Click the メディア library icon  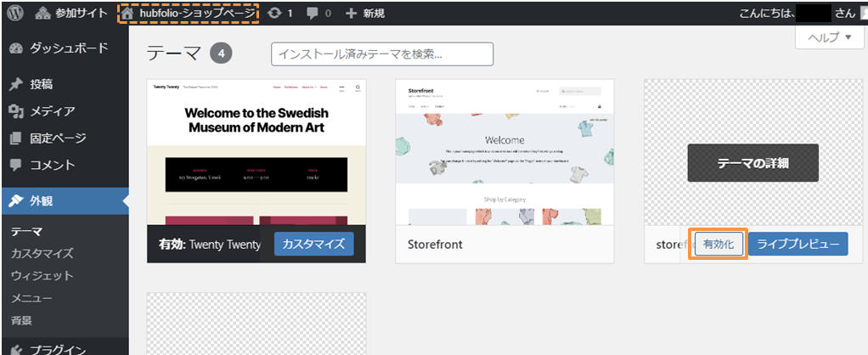click(x=16, y=111)
